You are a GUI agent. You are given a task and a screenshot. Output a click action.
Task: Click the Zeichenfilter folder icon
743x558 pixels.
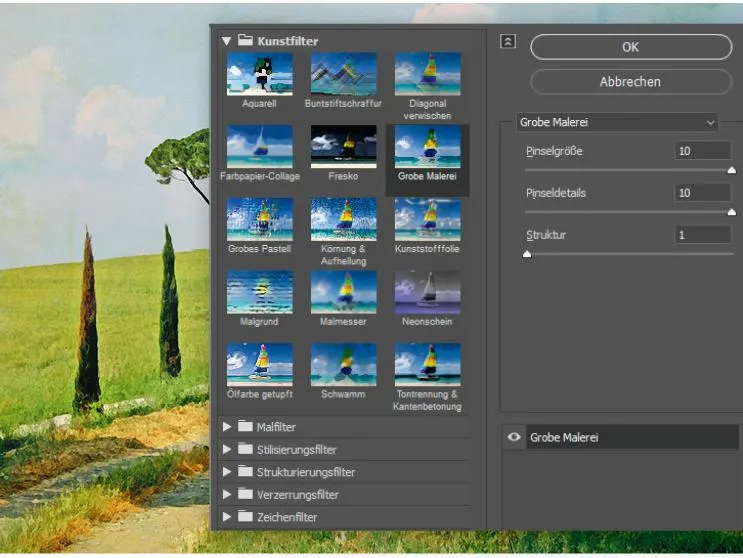245,516
